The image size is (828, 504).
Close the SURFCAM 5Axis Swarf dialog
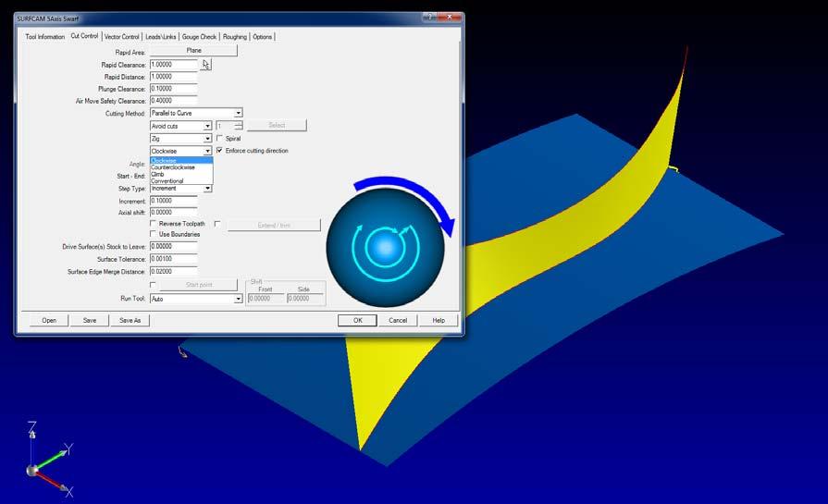[x=450, y=18]
